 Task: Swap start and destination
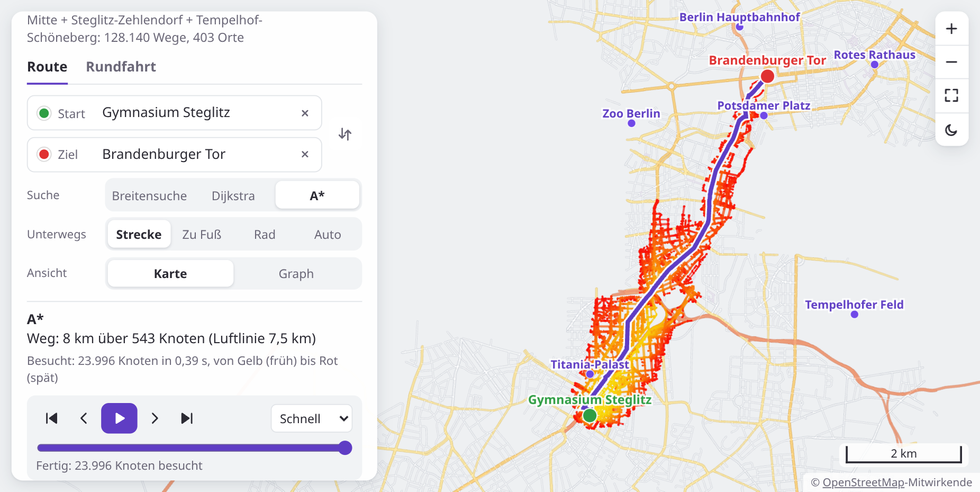coord(345,134)
